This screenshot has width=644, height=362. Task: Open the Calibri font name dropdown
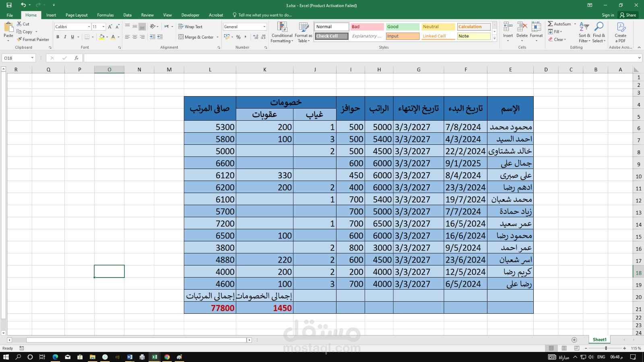(x=89, y=27)
